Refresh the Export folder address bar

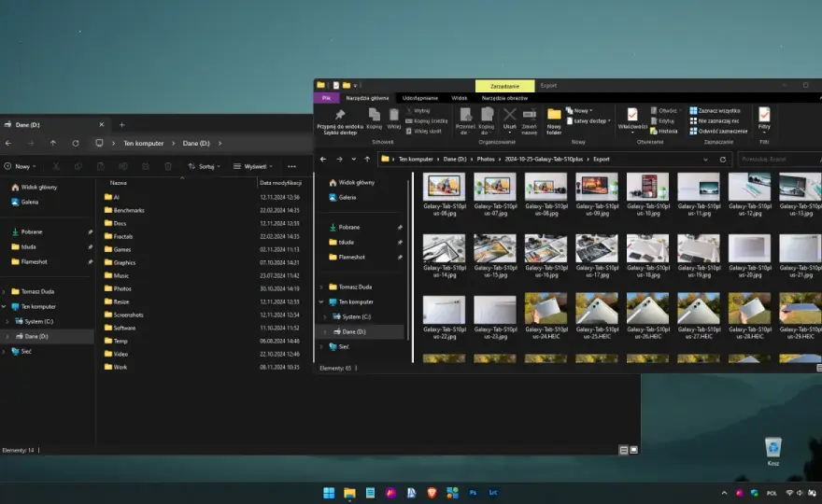(723, 160)
